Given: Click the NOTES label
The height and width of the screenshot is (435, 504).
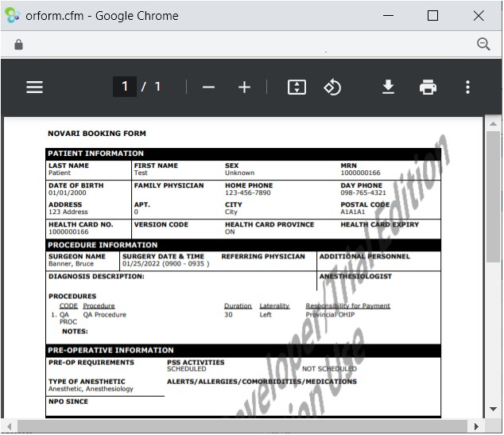Looking at the screenshot, I should pos(75,332).
